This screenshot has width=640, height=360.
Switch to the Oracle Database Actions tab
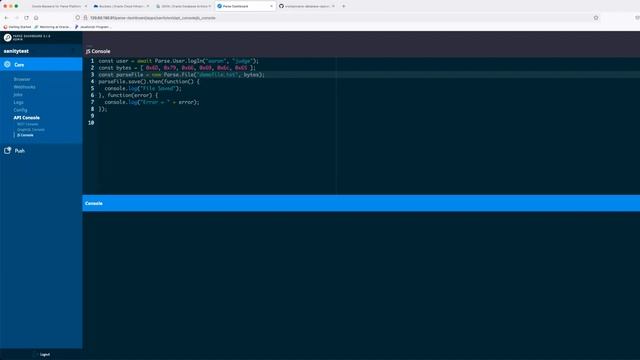(x=183, y=6)
